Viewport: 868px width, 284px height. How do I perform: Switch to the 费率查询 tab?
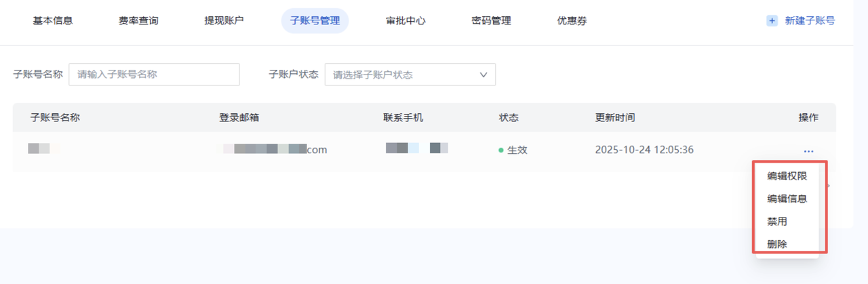(138, 21)
